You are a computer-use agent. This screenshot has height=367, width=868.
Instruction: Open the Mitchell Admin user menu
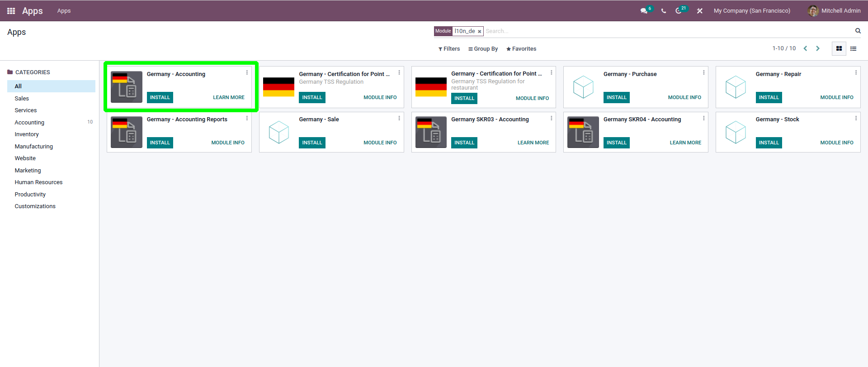[x=834, y=11]
